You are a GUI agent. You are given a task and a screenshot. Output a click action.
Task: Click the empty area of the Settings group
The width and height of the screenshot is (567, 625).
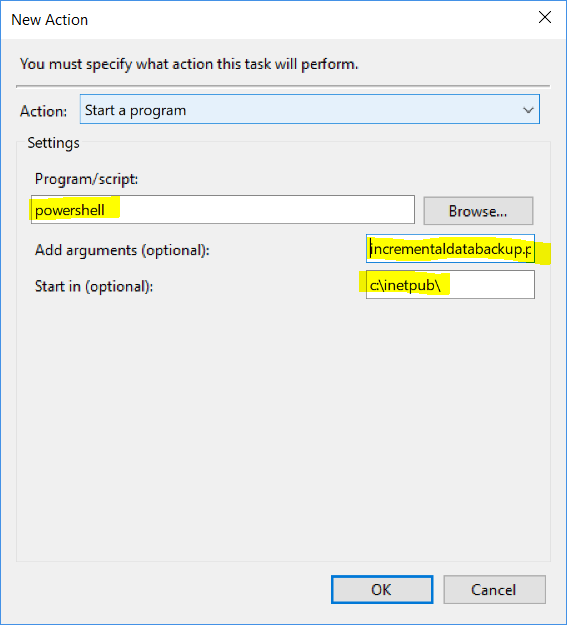tap(283, 430)
